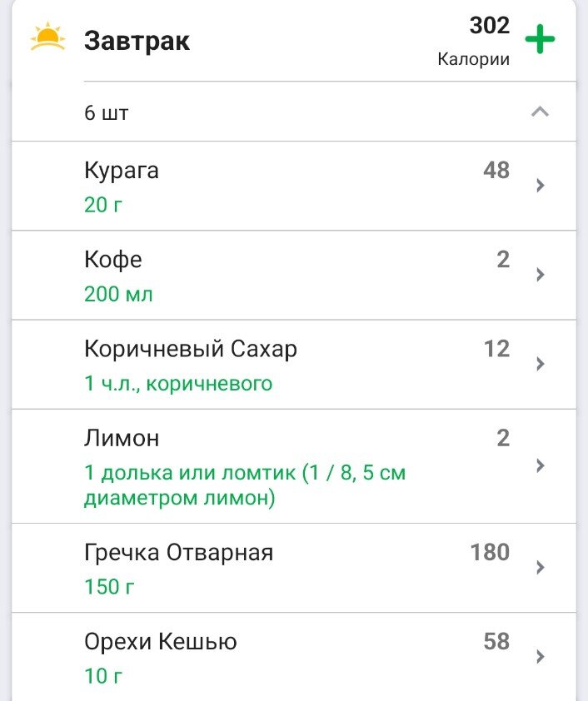The height and width of the screenshot is (701, 588).
Task: Open the Лимон entry chevron
Action: point(540,466)
